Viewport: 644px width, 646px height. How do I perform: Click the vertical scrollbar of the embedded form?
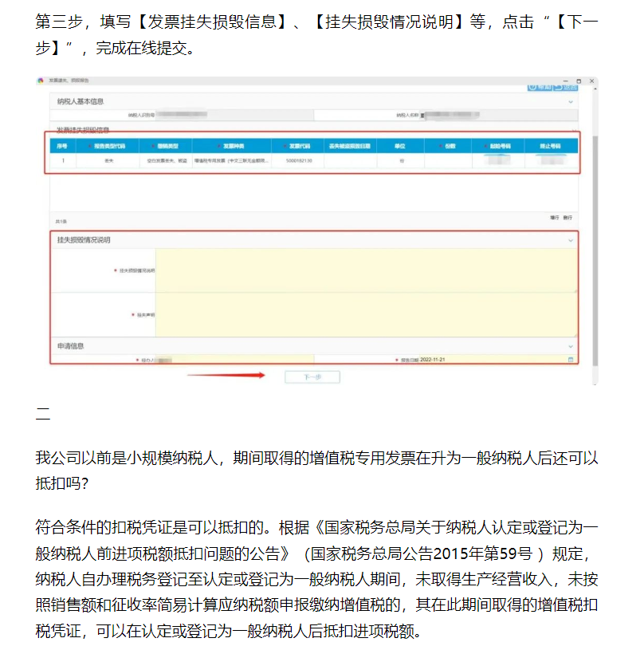(x=594, y=239)
